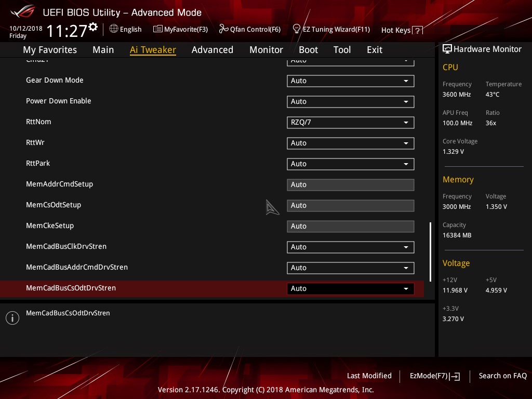This screenshot has width=532, height=399.
Task: Select the MemCadBusAddrCmdDrvStren row label
Action: [77, 267]
